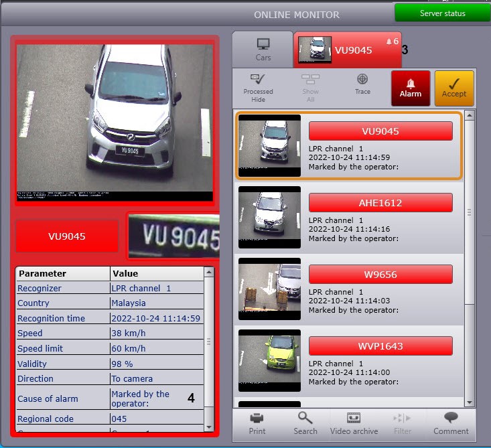Click the cropped license plate image VU 9045
Viewport: 491px width, 448px height.
(174, 236)
